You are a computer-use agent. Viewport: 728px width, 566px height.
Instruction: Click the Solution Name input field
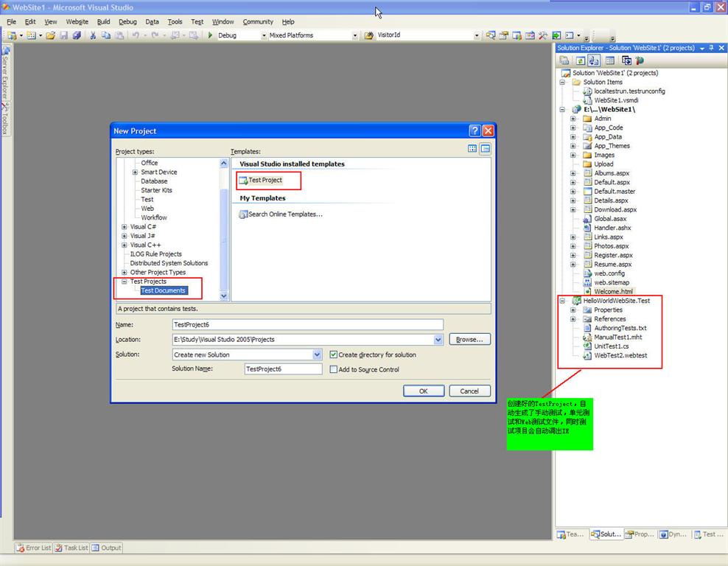pyautogui.click(x=283, y=369)
